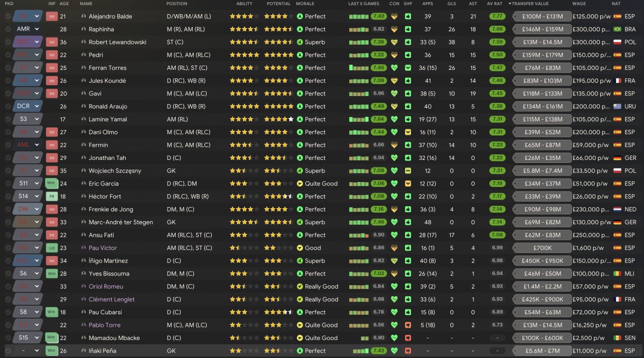Open the AML position dropdown for Fermín
The height and width of the screenshot is (358, 644).
[28, 145]
